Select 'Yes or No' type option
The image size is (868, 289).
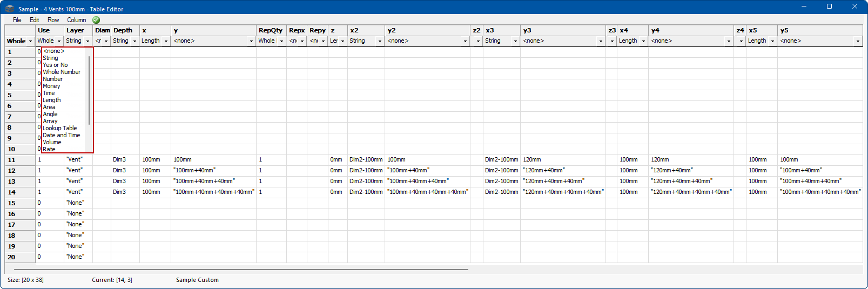[55, 65]
